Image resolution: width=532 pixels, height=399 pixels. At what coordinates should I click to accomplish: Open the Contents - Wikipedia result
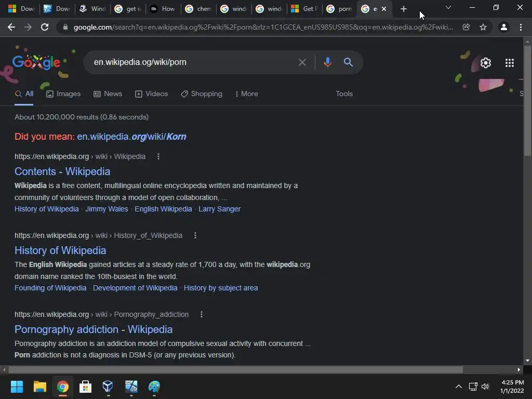[62, 171]
